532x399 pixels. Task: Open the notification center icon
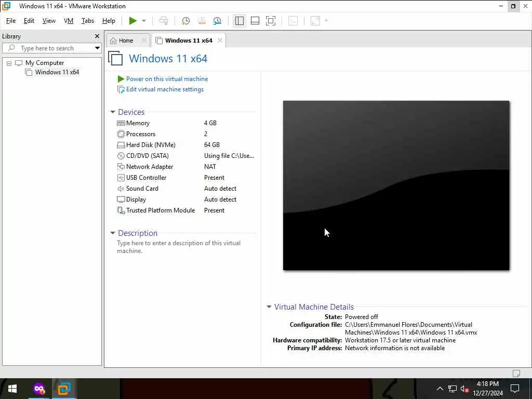click(515, 389)
